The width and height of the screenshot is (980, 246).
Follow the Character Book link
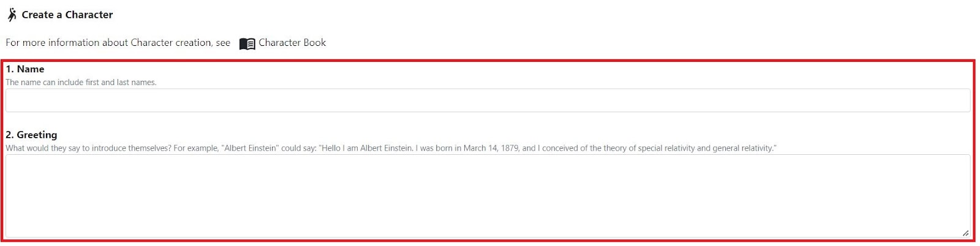coord(292,43)
